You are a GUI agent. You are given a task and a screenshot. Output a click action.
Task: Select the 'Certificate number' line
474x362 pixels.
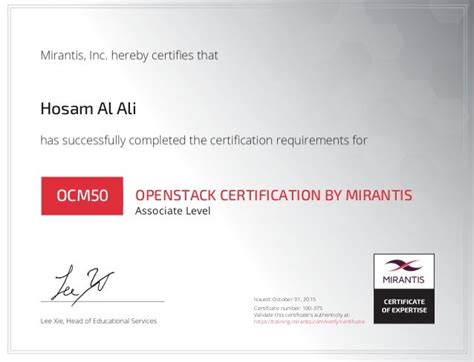(288, 308)
